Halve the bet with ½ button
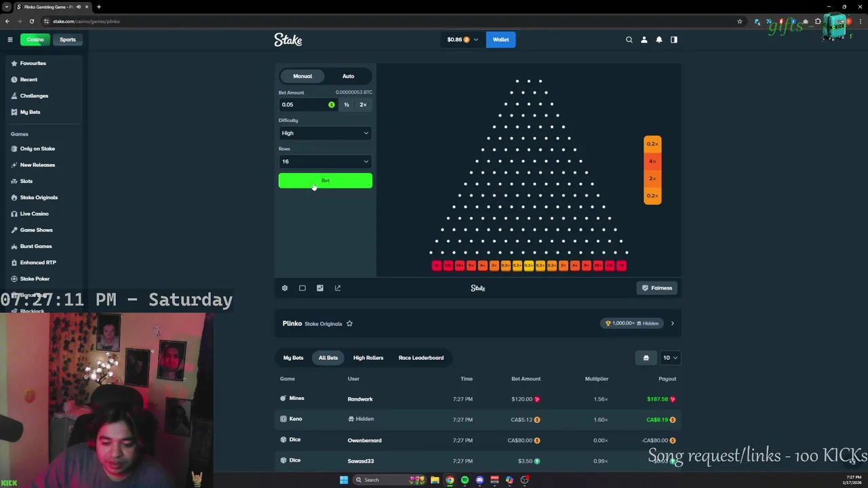 [x=347, y=104]
